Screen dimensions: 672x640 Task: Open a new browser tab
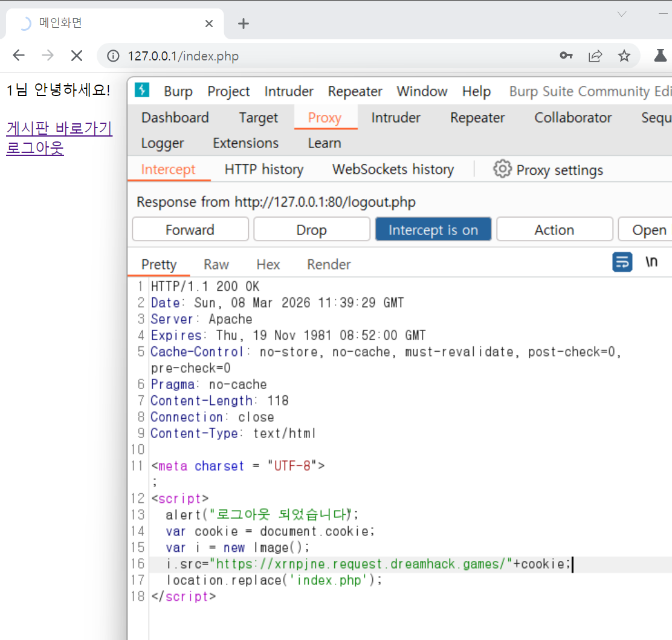point(244,24)
